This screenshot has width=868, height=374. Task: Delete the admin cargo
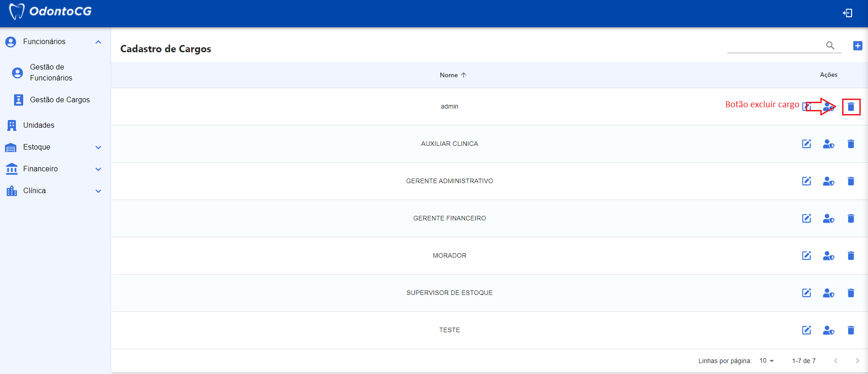(851, 107)
